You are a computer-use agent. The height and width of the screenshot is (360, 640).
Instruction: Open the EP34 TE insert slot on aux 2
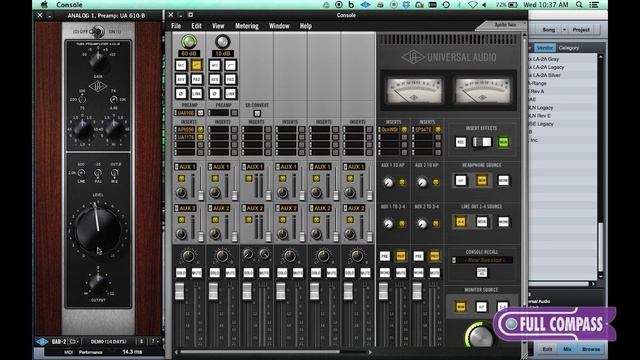pos(423,129)
